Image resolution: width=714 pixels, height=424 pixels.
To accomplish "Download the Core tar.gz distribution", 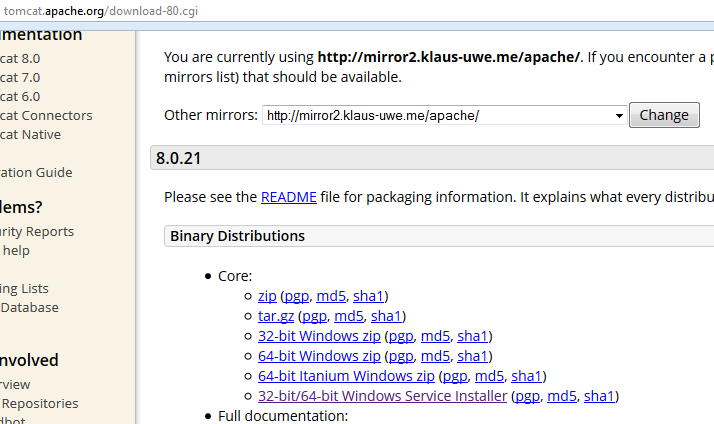I will tap(276, 316).
